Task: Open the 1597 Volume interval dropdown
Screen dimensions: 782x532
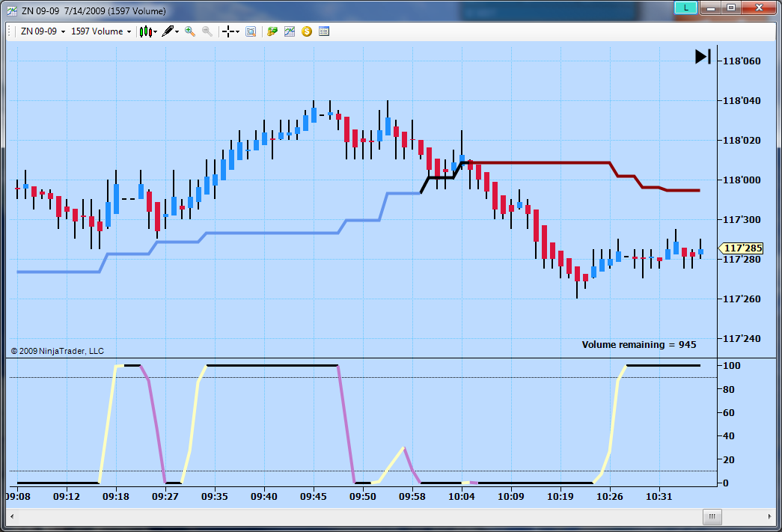Action: [x=101, y=31]
